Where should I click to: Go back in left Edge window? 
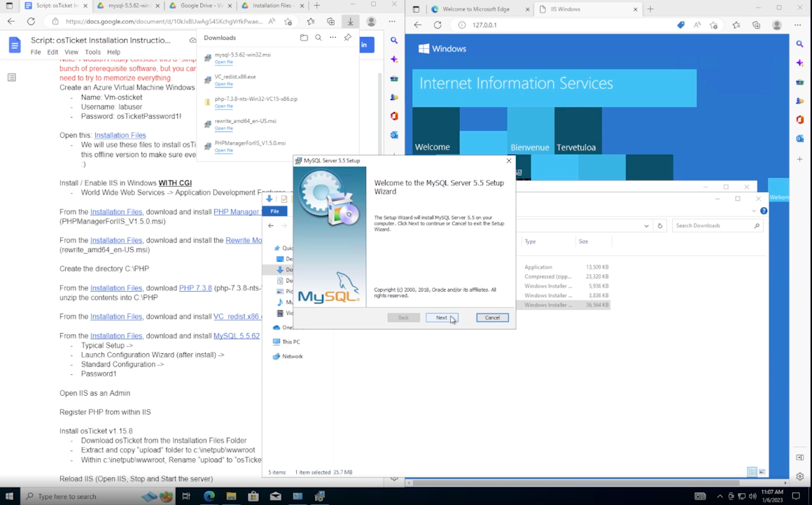tap(11, 22)
